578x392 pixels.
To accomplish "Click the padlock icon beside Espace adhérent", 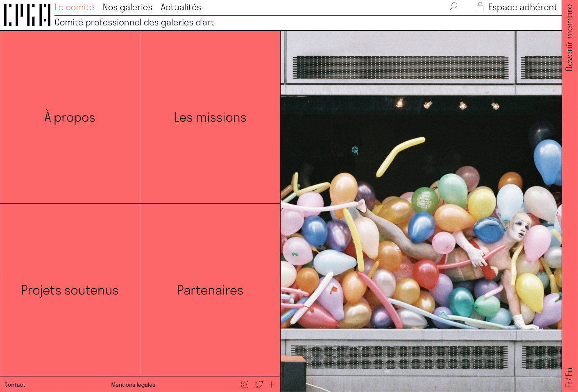I will (480, 6).
